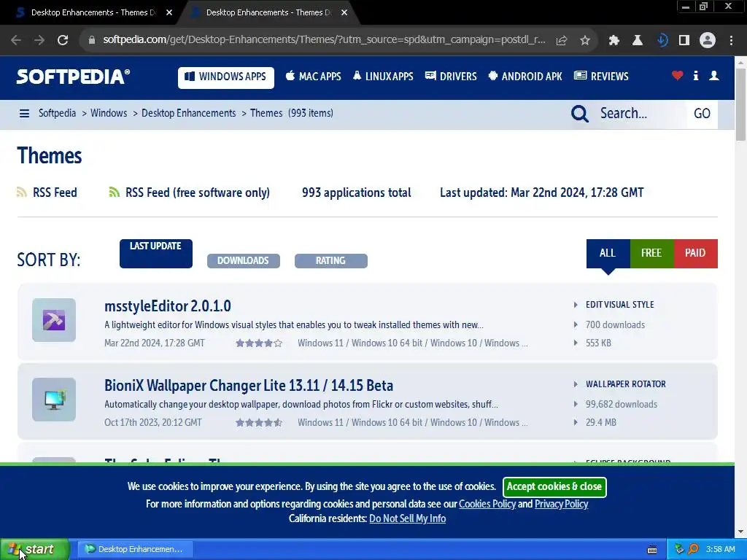Open RSS Feed (free software only) link
Viewport: 747px width, 560px height.
click(x=197, y=192)
